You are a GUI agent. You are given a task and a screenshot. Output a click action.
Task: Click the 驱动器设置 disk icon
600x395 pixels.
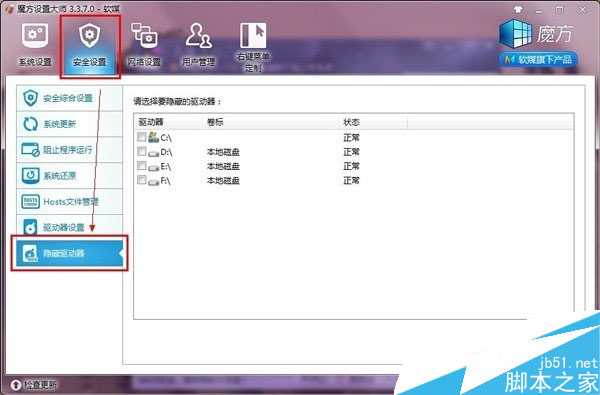[30, 227]
